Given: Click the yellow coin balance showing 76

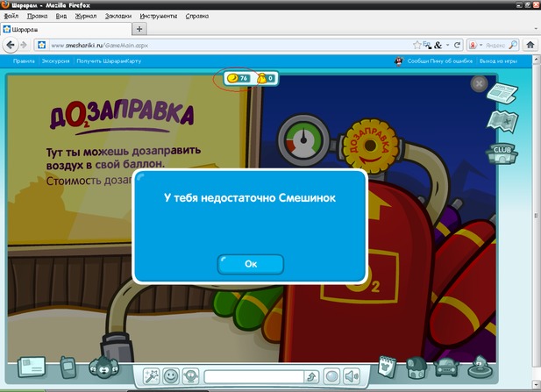Looking at the screenshot, I should (x=238, y=78).
